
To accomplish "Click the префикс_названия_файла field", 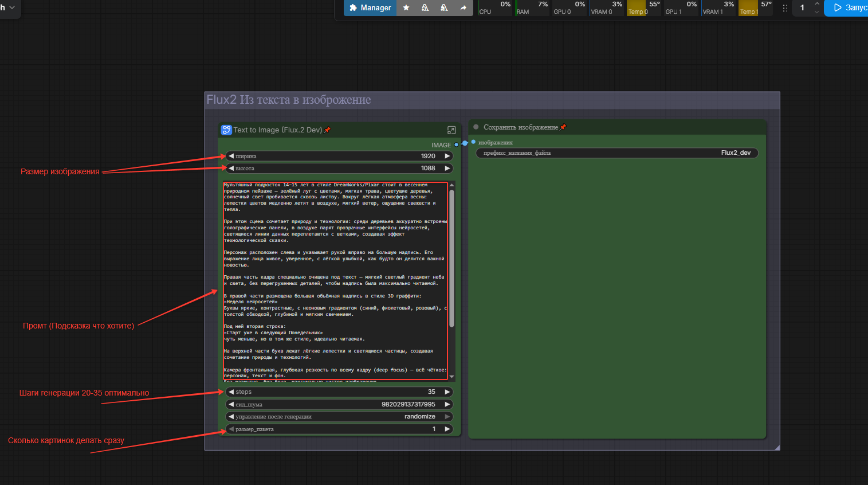I will point(617,153).
